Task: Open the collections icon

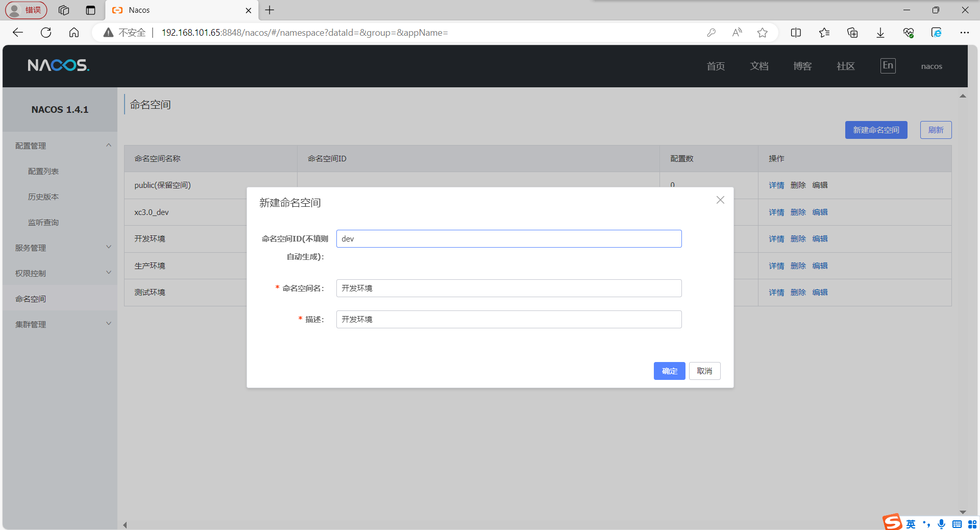Action: coord(852,33)
